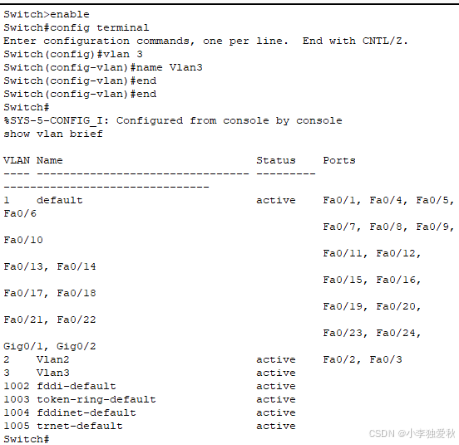Click the 'default' VLAN 1 name
This screenshot has height=445, width=459.
pos(59,200)
